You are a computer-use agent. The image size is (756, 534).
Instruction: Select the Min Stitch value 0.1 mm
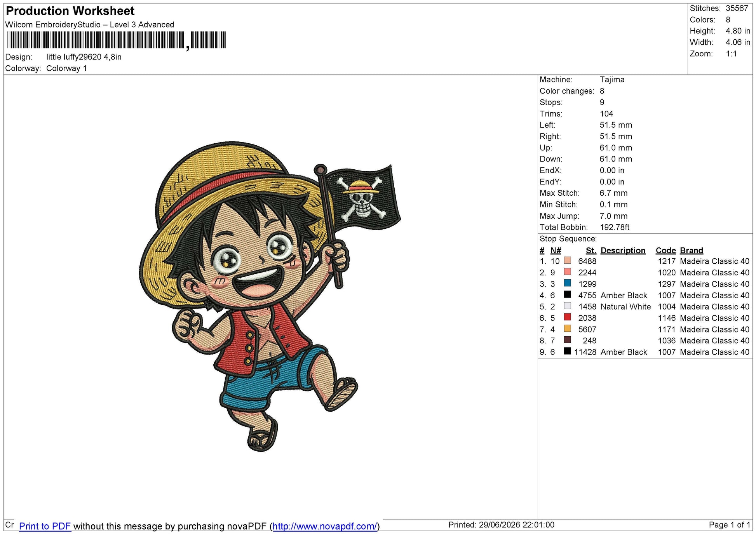coord(613,205)
